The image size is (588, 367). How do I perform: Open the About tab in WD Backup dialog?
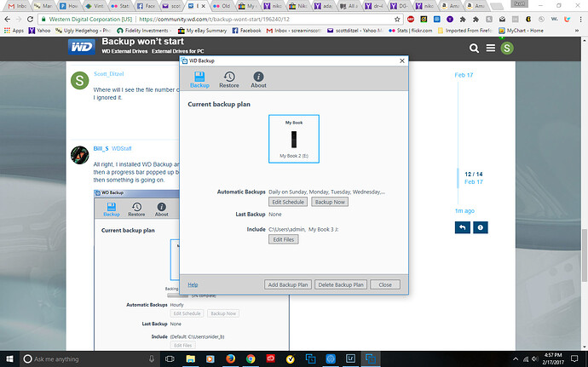258,79
